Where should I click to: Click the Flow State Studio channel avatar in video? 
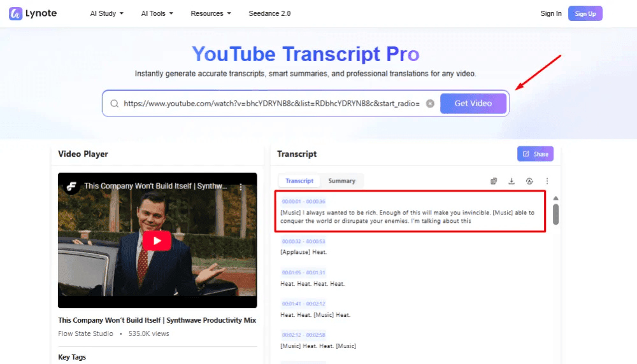click(71, 186)
